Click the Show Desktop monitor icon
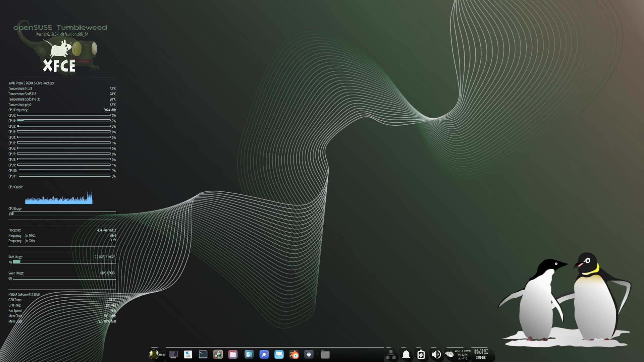644x362 pixels. pos(173,354)
